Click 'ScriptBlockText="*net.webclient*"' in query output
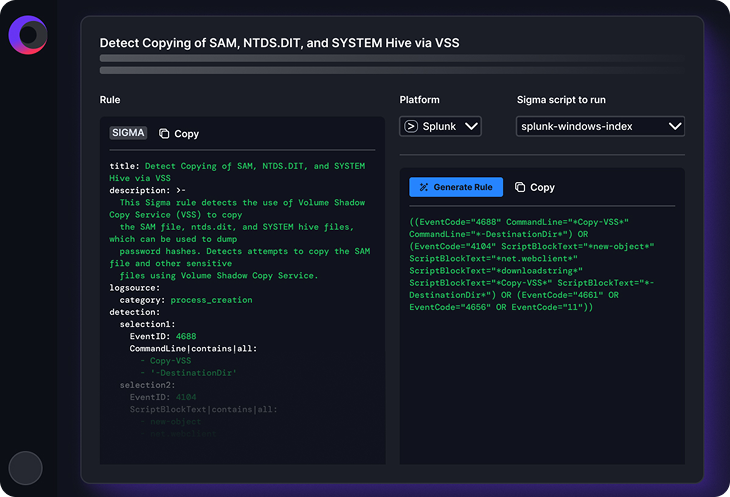The height and width of the screenshot is (497, 730). 493,258
